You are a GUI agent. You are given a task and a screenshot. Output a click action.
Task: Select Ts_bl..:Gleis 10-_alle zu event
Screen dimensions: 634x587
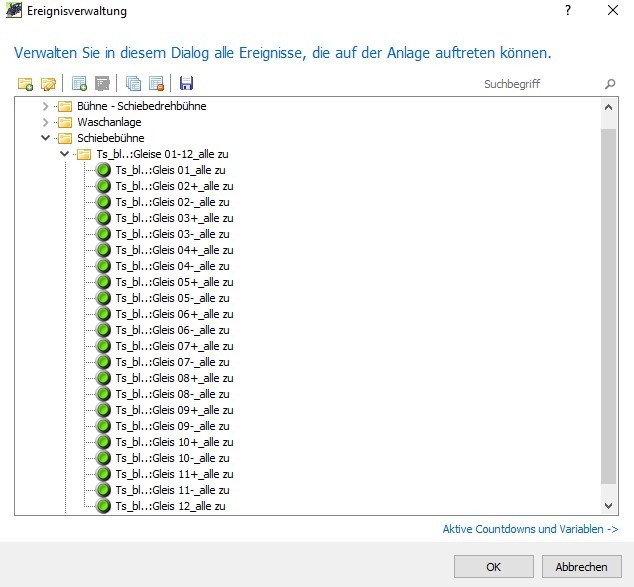(172, 458)
